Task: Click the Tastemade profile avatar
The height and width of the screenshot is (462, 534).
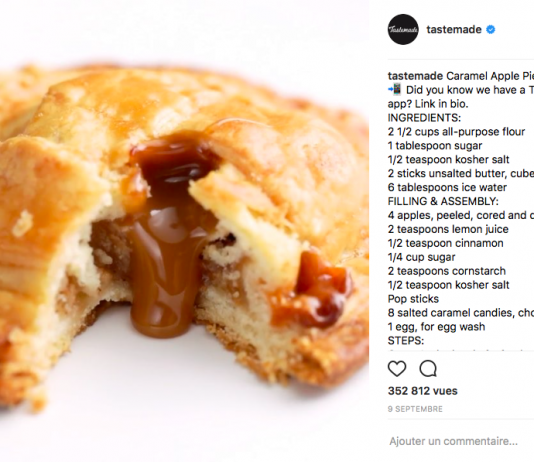Action: click(x=403, y=29)
